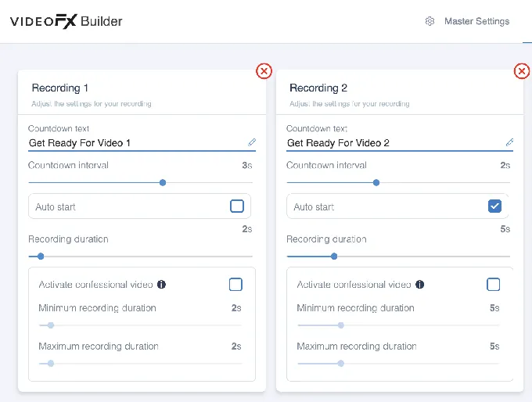Remove Recording 2 with red X icon
532x402 pixels.
[x=522, y=71]
